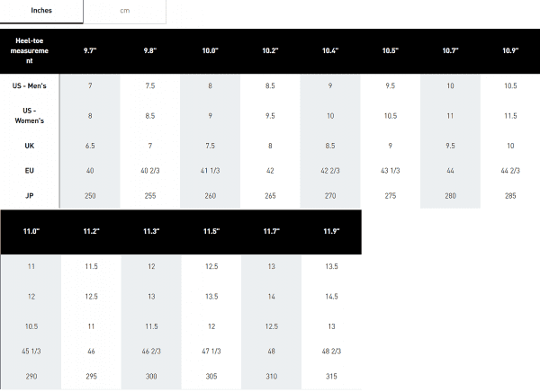Click the EU row label

(x=31, y=170)
